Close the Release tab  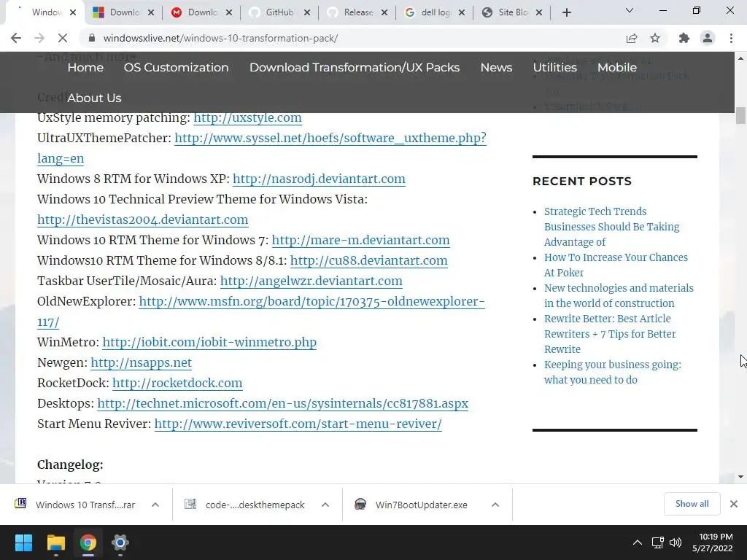click(x=384, y=12)
